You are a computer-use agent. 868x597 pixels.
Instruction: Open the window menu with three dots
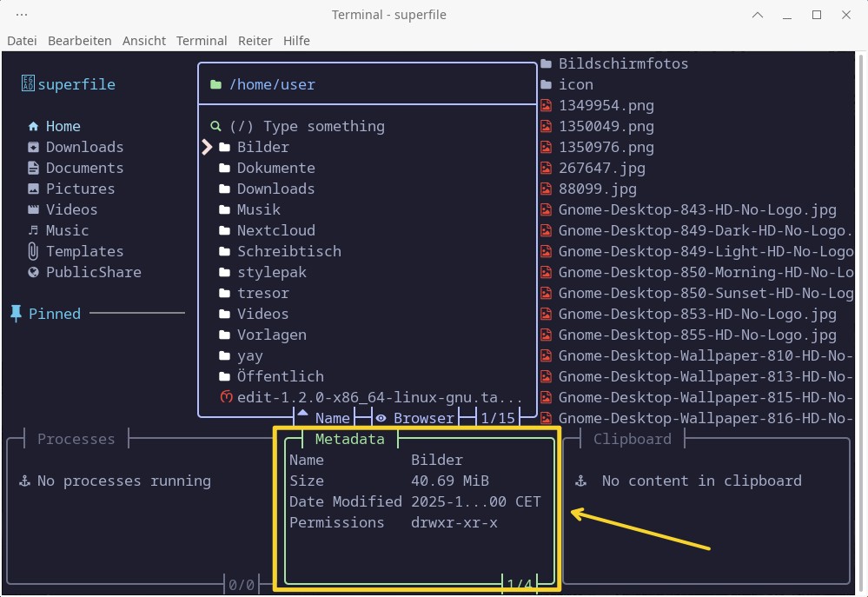point(22,15)
